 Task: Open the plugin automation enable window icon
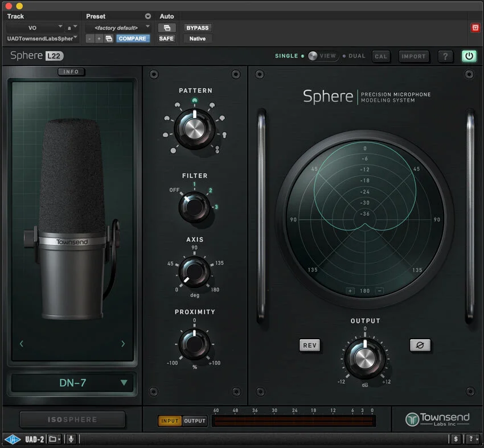pos(167,28)
